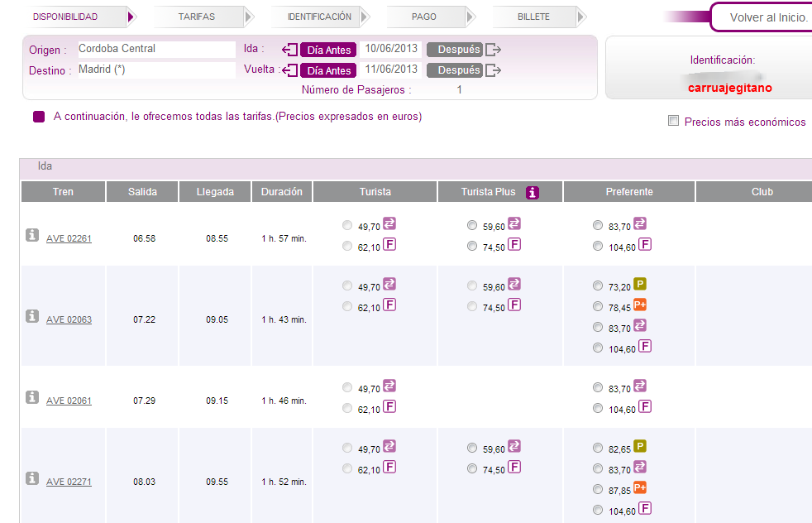Click Flexible F icon beside 62,10 for AVE 02271
Image resolution: width=812 pixels, height=523 pixels.
389,467
